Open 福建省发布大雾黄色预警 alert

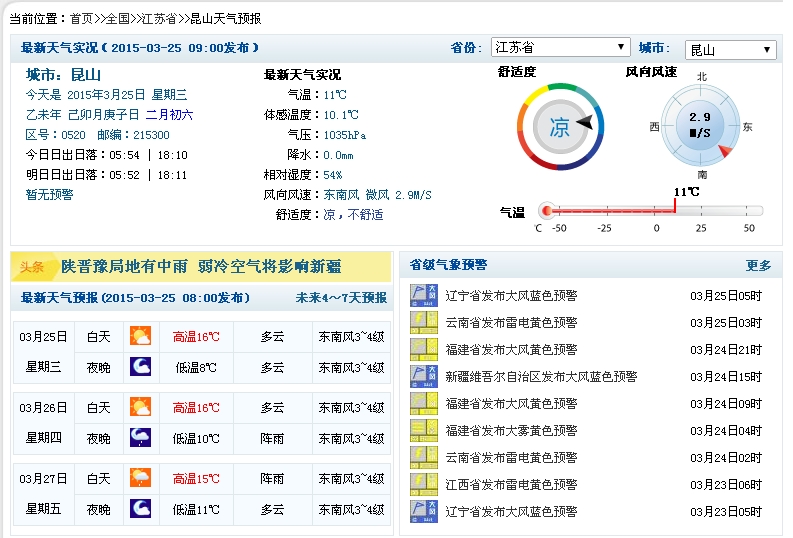(511, 431)
